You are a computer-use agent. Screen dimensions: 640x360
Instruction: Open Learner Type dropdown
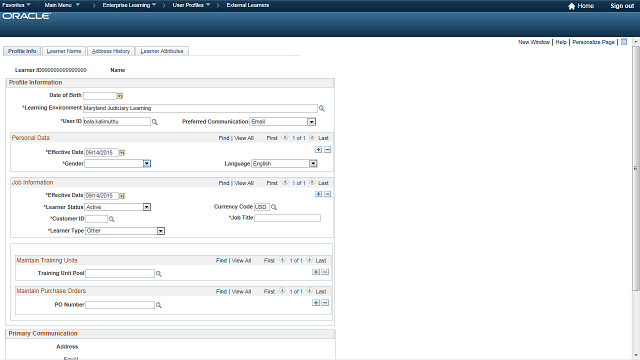click(x=161, y=231)
